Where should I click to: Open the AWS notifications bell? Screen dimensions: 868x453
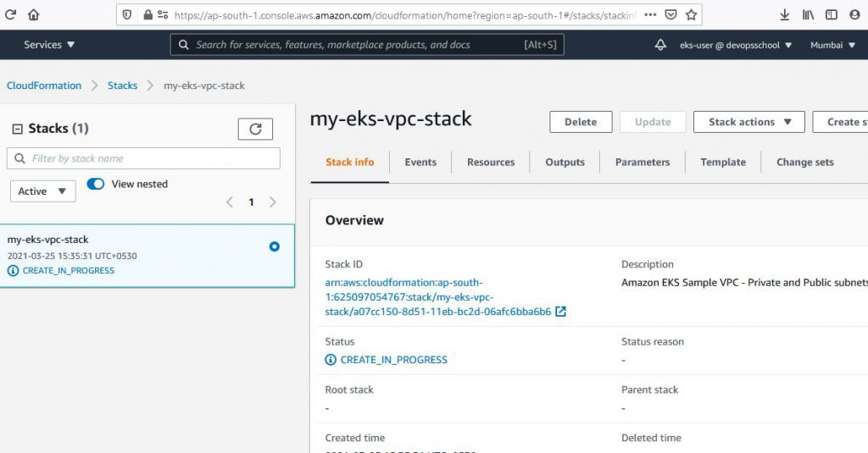point(660,45)
